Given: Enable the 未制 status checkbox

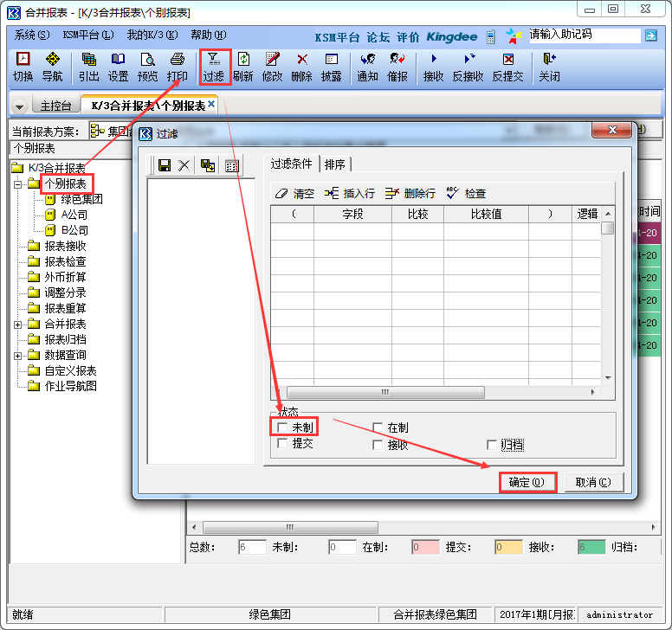Looking at the screenshot, I should [282, 427].
